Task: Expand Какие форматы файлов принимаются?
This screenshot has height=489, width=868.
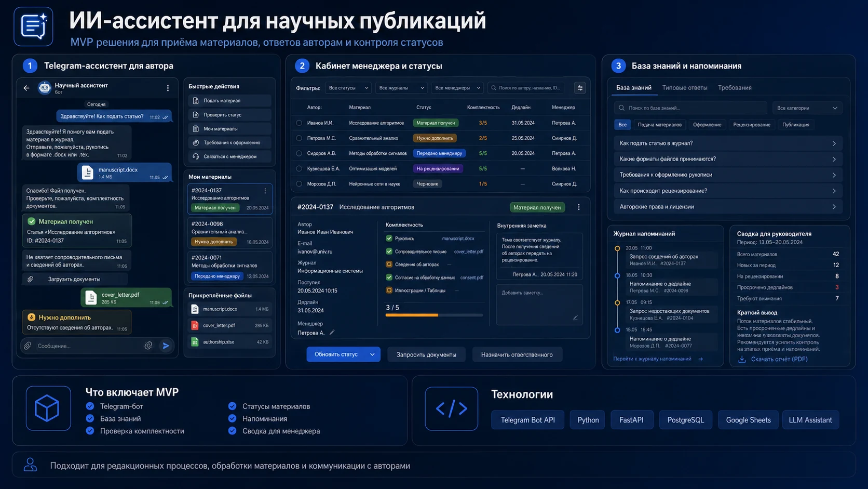Action: click(x=728, y=159)
